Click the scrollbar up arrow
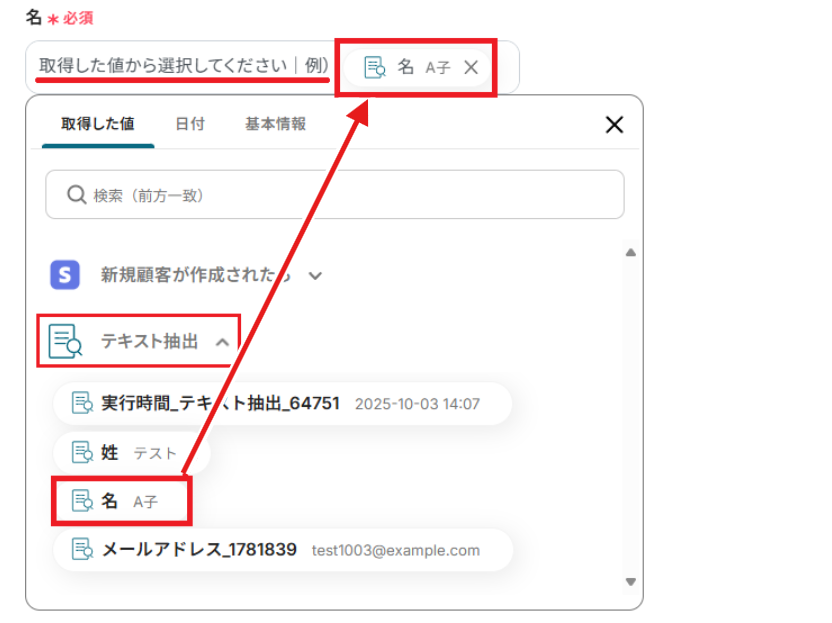 point(630,253)
